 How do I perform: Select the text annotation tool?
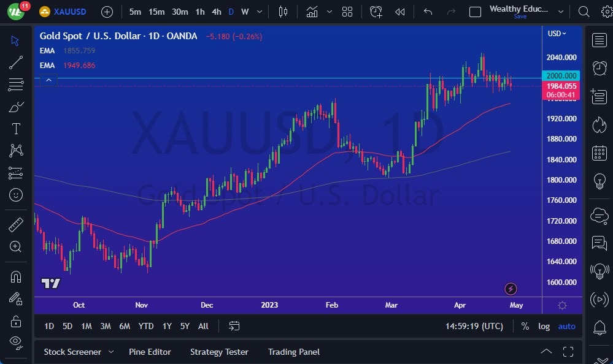pyautogui.click(x=15, y=129)
